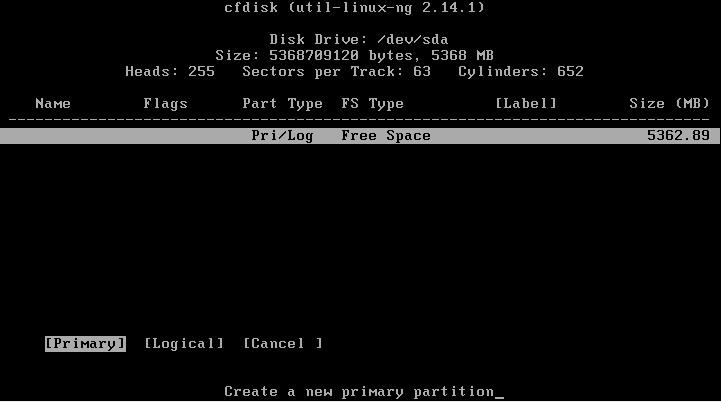Screen dimensions: 721x402
Task: Select the Primary menu option
Action: [x=85, y=344]
